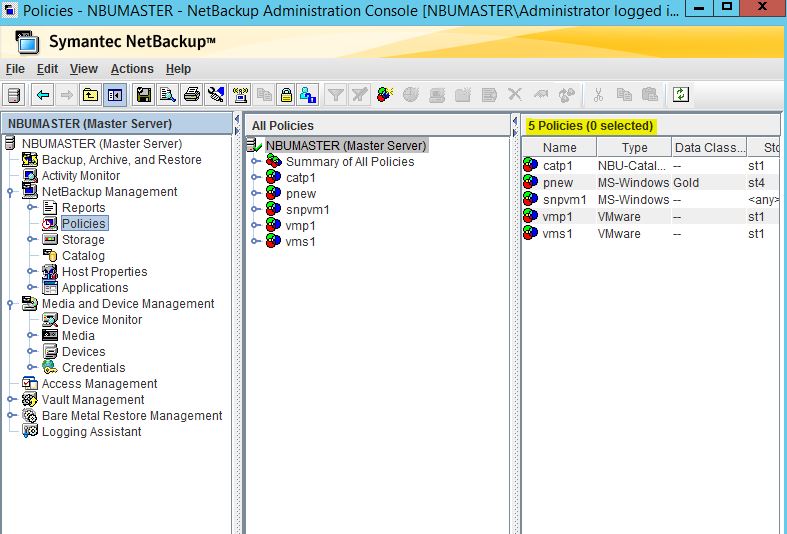
Task: Expand the snpvm1 policy in All Policies
Action: [x=255, y=210]
